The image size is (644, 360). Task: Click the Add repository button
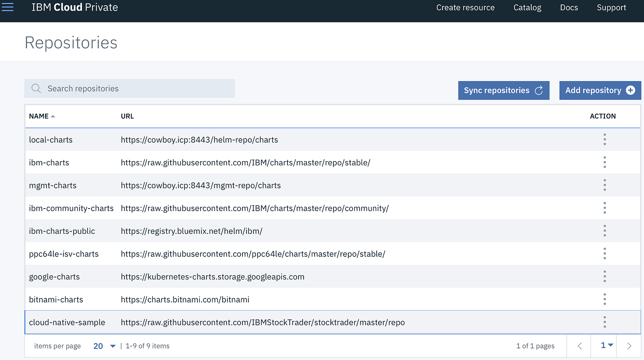pos(600,90)
